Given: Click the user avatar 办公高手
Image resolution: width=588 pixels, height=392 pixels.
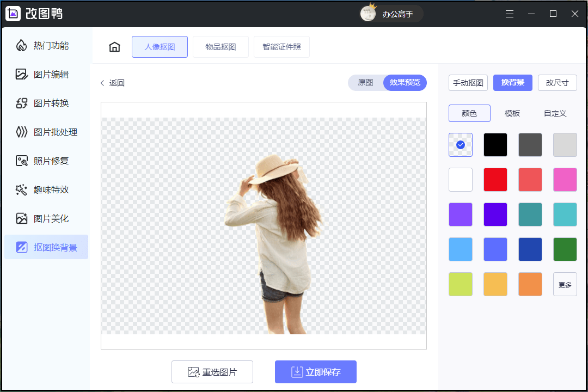Looking at the screenshot, I should click(369, 14).
